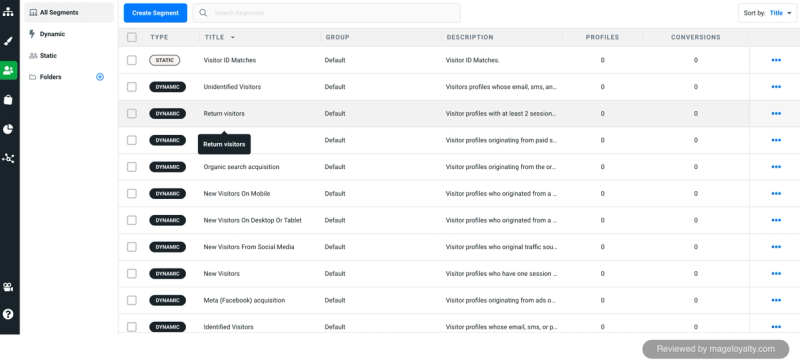Click DYNAMIC badge on Return visitors row
Image resolution: width=800 pixels, height=364 pixels.
(x=167, y=113)
